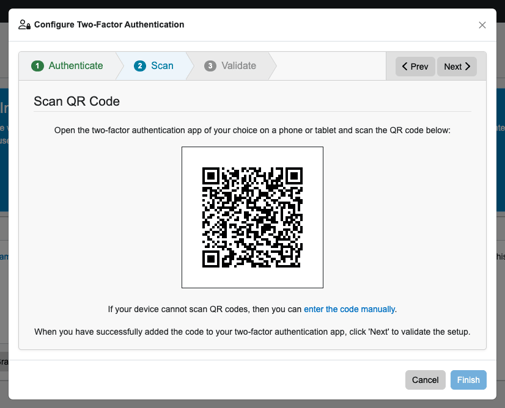Screen dimensions: 505x408
Task: Click the step 3 gray number badge
Action: [210, 66]
